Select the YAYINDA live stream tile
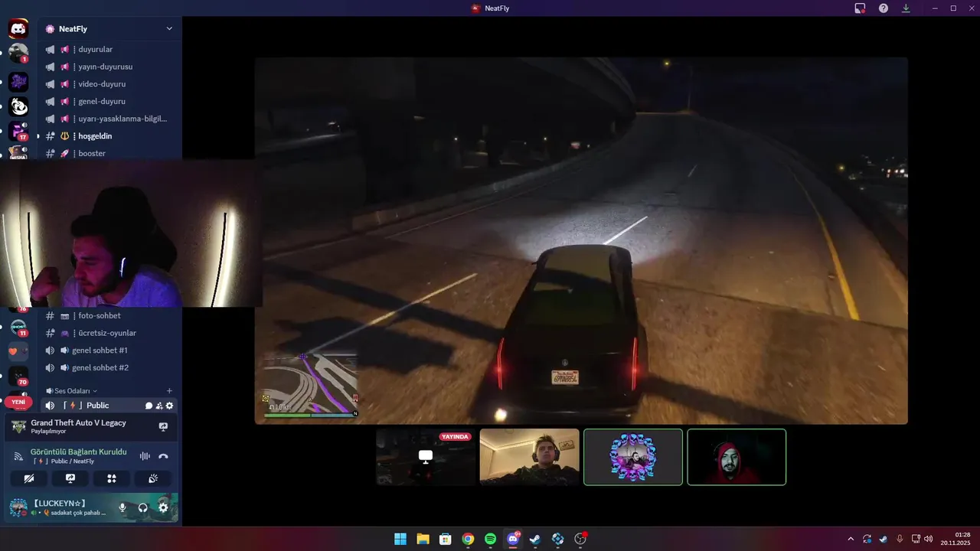This screenshot has width=980, height=551. click(426, 457)
